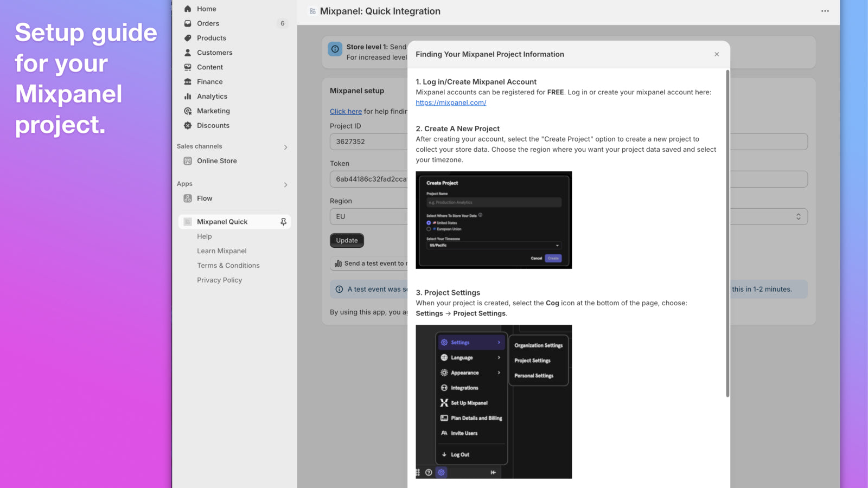Open Orders using its sidebar icon

(x=187, y=23)
